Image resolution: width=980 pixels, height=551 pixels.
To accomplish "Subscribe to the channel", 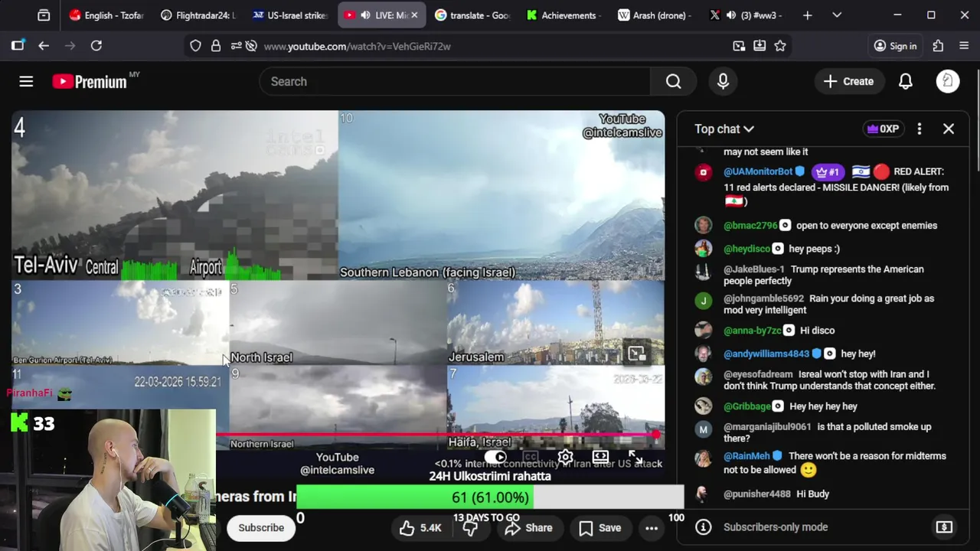I will 261,528.
